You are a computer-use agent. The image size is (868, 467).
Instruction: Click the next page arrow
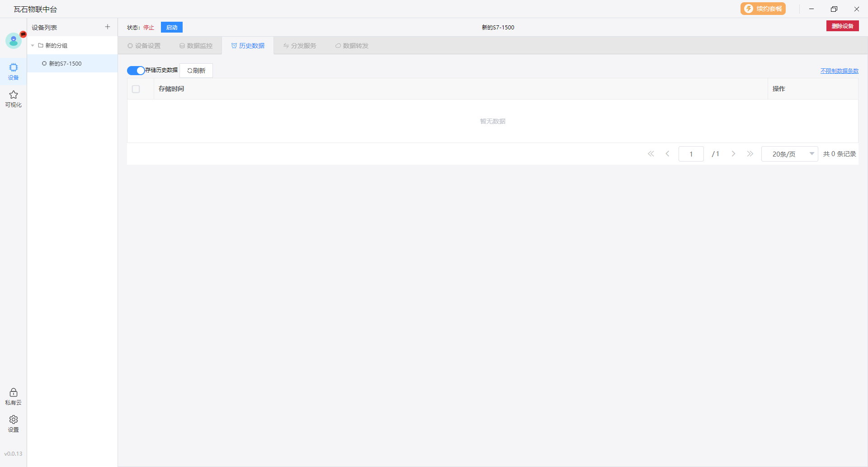click(x=733, y=154)
